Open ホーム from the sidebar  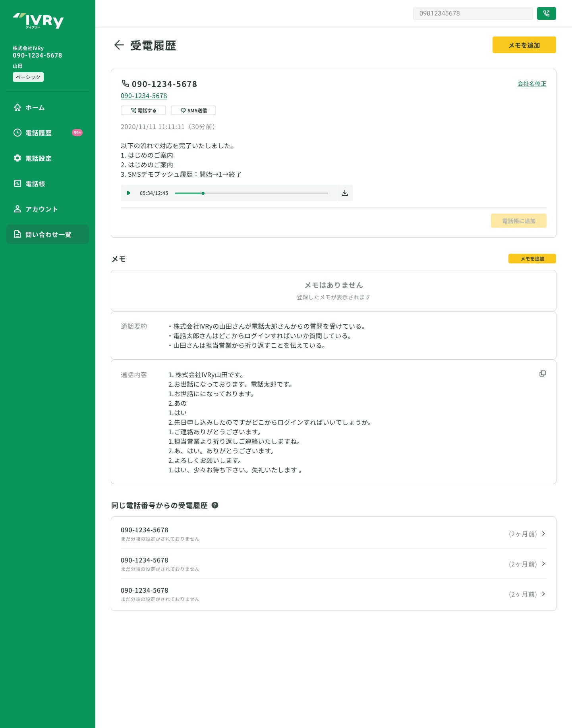pos(48,108)
